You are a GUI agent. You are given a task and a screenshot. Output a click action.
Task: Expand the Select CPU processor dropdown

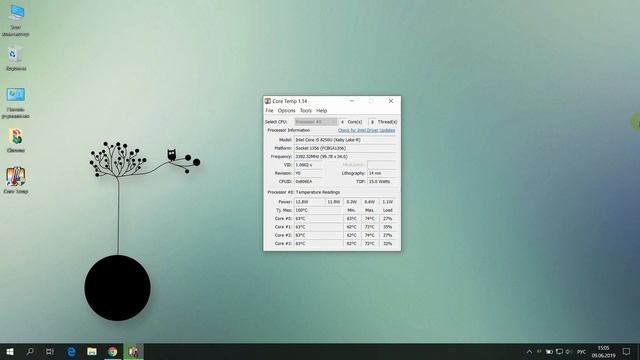[x=316, y=122]
